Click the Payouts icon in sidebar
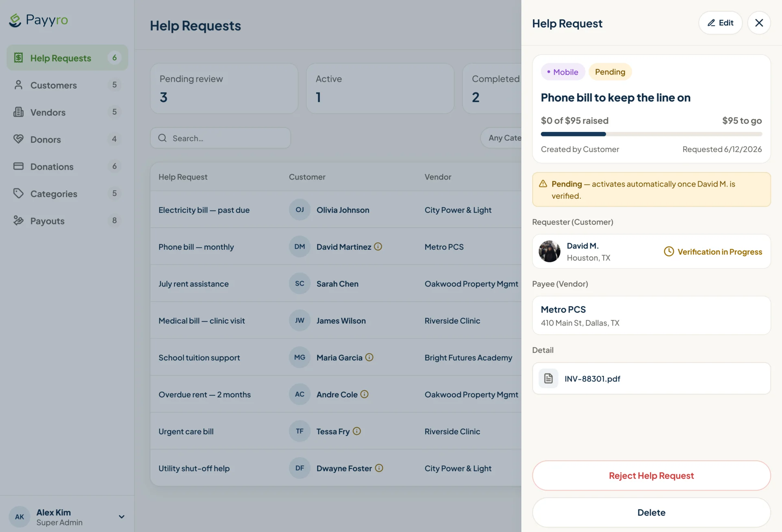This screenshot has width=782, height=532. 18,221
